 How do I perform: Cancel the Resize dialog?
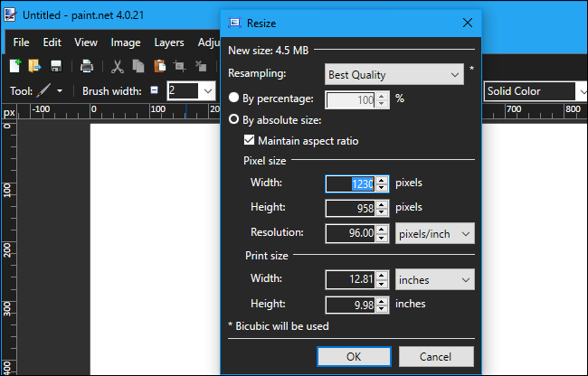tap(435, 356)
